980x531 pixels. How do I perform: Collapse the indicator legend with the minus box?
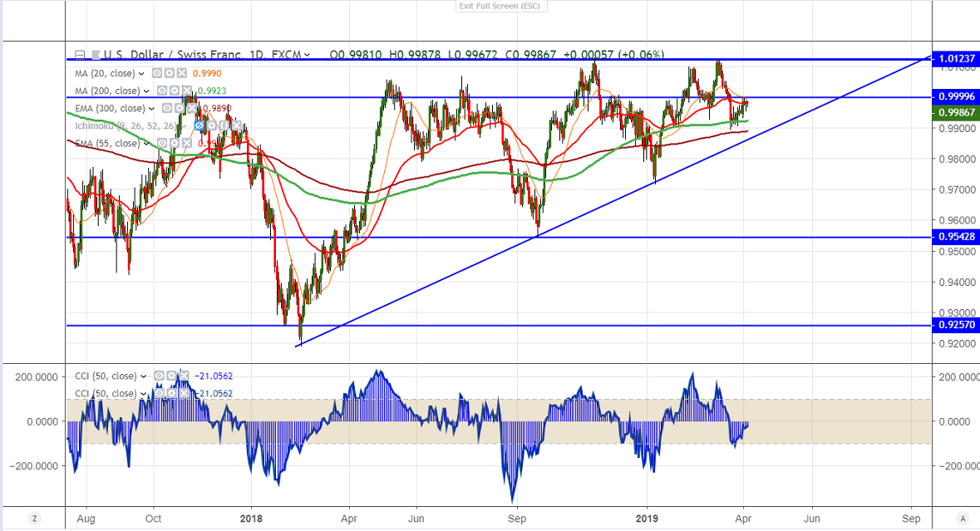coord(79,55)
